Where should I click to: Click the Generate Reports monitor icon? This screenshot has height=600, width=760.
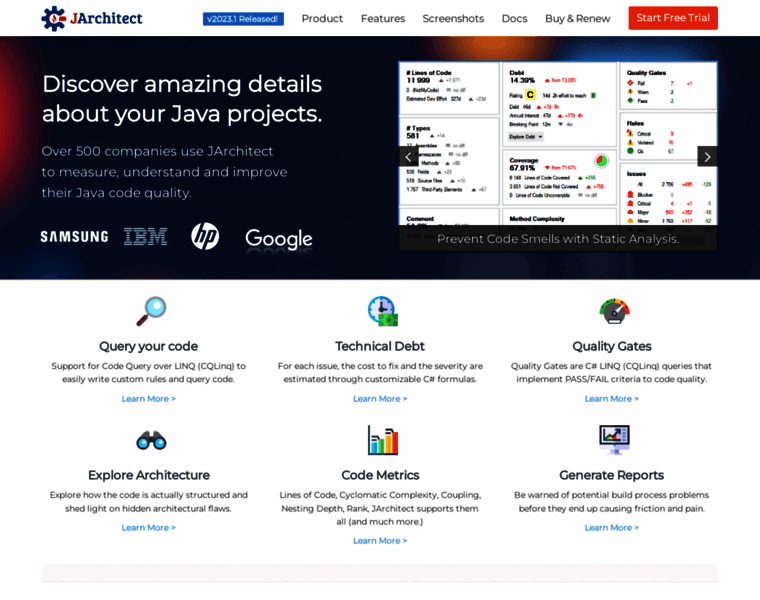614,440
